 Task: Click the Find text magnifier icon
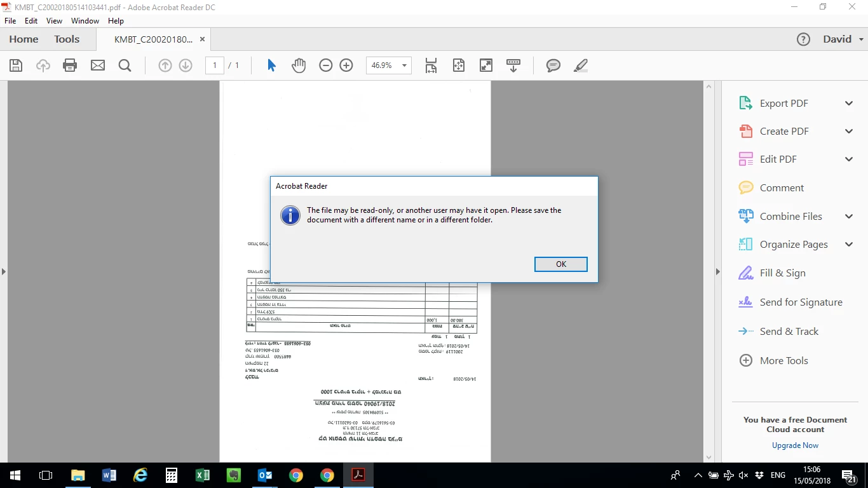click(x=125, y=65)
